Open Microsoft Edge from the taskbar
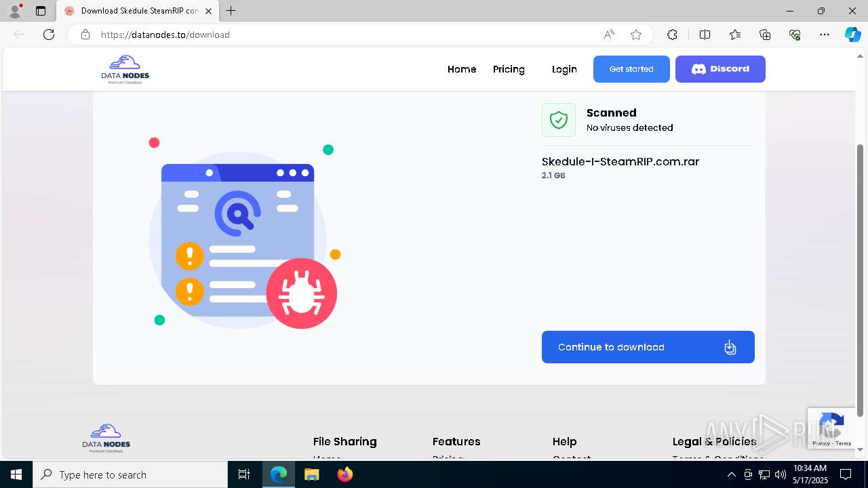This screenshot has height=488, width=868. coord(279,474)
